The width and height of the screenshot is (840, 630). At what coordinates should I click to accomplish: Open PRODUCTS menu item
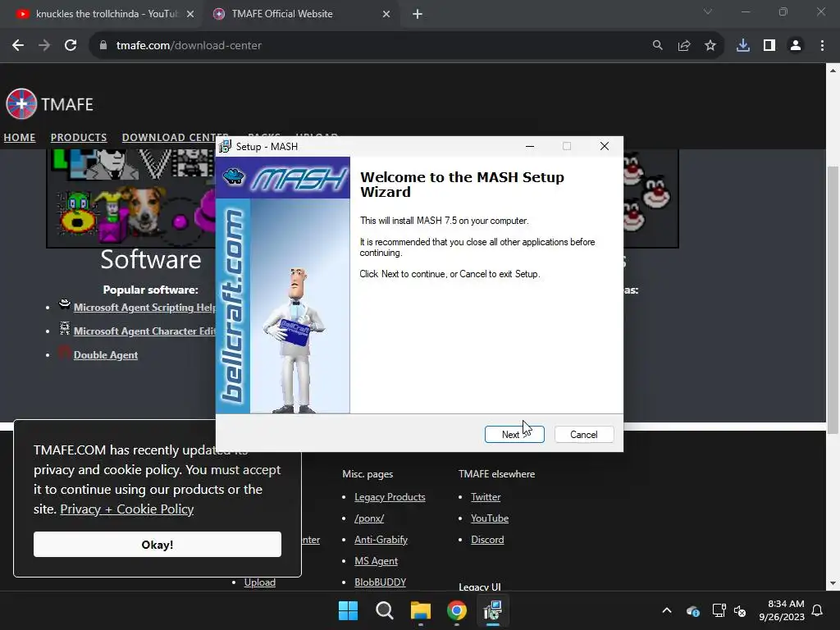[79, 137]
